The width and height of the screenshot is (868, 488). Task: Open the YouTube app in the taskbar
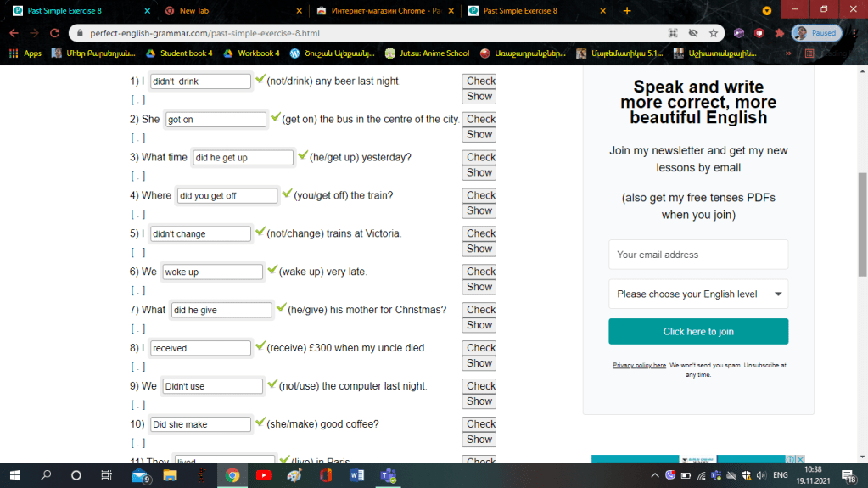pos(263,475)
